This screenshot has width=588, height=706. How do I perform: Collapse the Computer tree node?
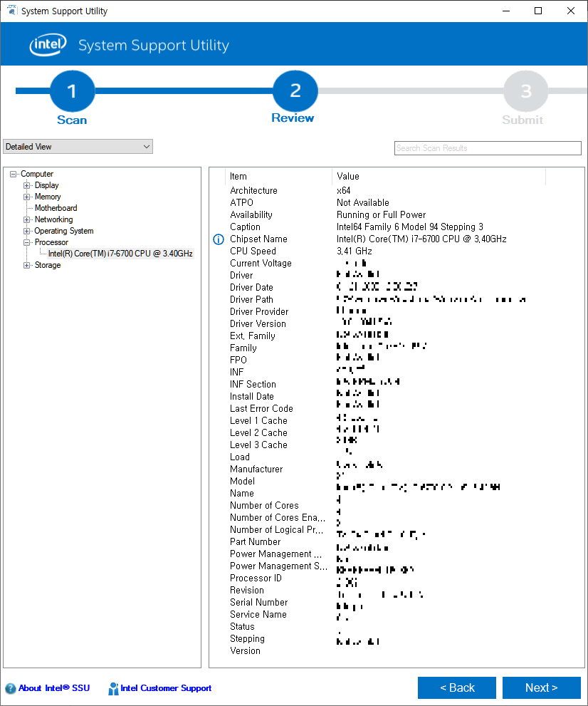pyautogui.click(x=13, y=174)
